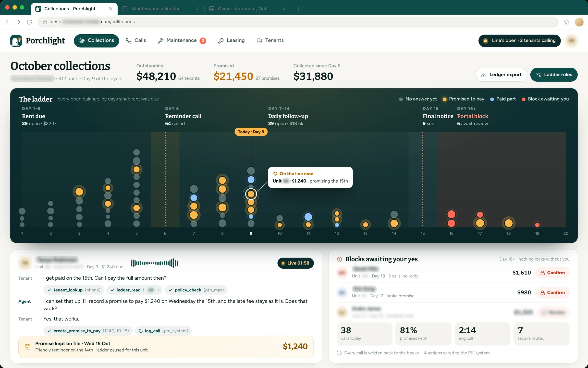Select the highlighted Day 9 bubble on the ladder

[x=251, y=194]
